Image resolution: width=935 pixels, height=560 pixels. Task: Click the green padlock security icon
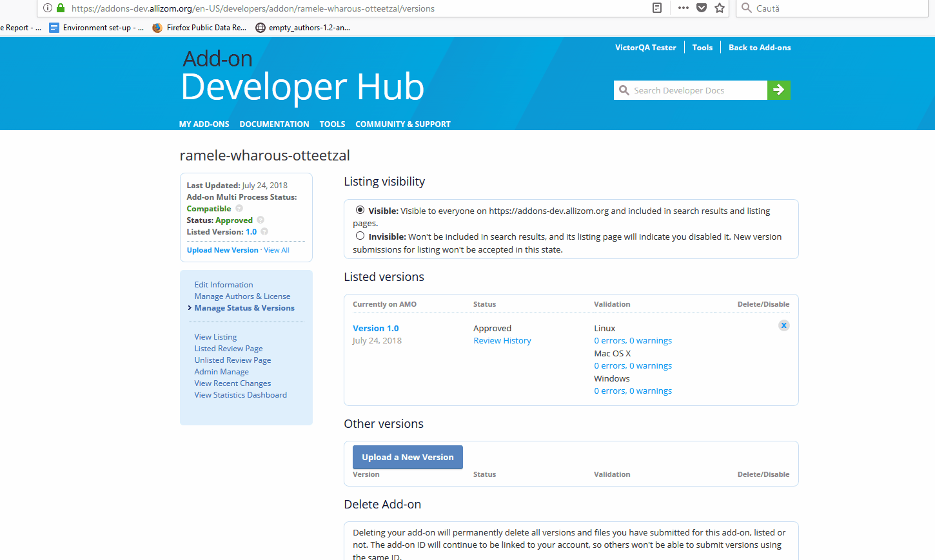pyautogui.click(x=61, y=8)
